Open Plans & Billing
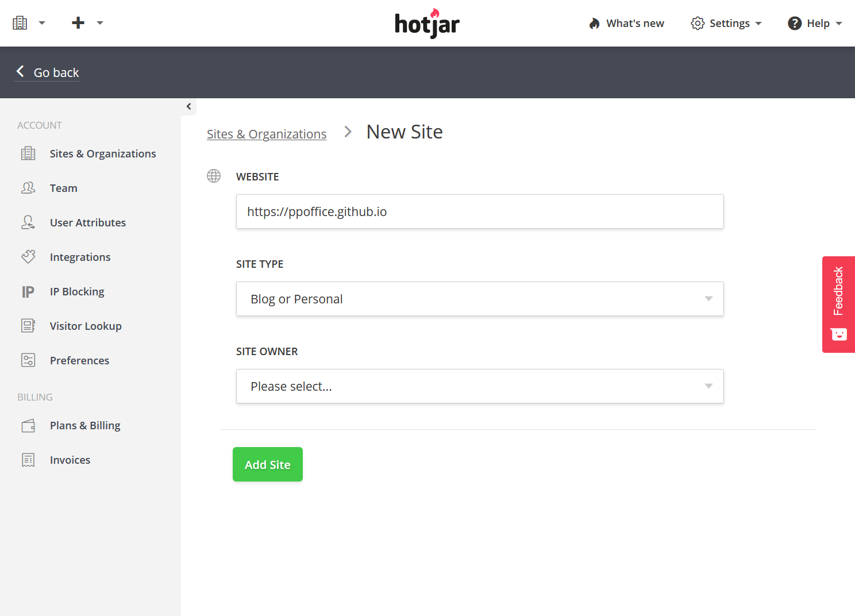The image size is (855, 616). (85, 425)
